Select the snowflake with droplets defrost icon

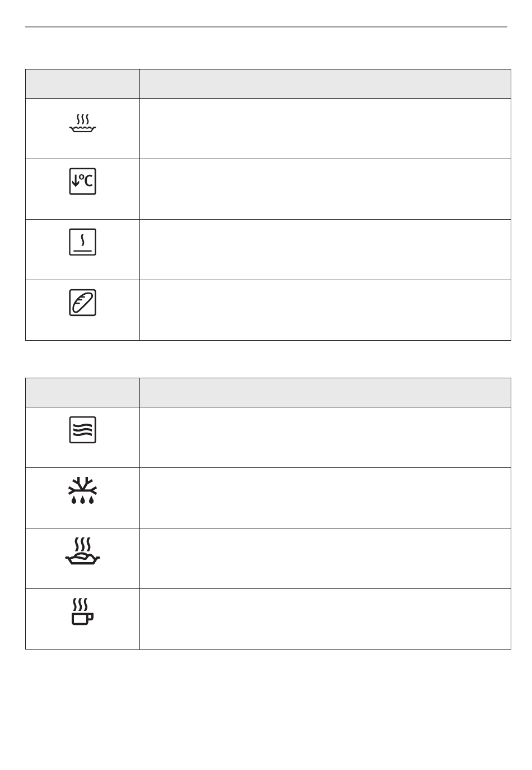(82, 490)
